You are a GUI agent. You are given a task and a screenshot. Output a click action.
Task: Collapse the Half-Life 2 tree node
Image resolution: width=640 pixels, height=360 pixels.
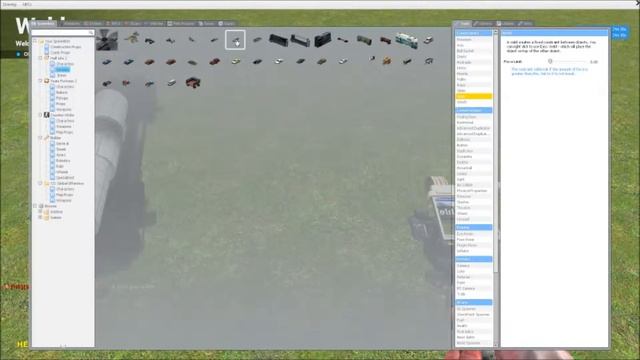pyautogui.click(x=40, y=58)
